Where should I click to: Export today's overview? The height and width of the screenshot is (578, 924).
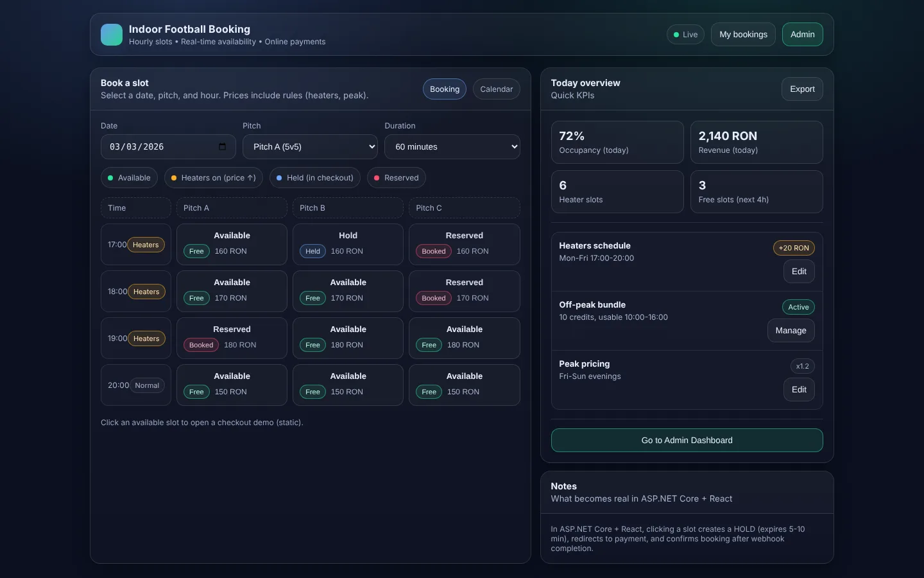[802, 89]
